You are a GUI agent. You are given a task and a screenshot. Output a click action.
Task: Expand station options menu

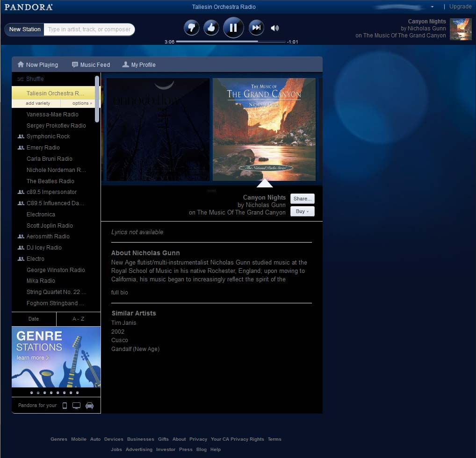pos(82,103)
